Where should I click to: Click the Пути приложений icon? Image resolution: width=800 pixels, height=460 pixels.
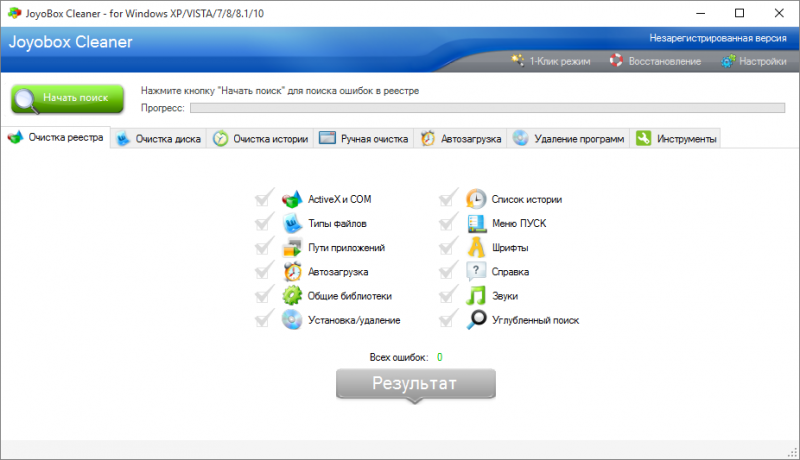tap(292, 248)
